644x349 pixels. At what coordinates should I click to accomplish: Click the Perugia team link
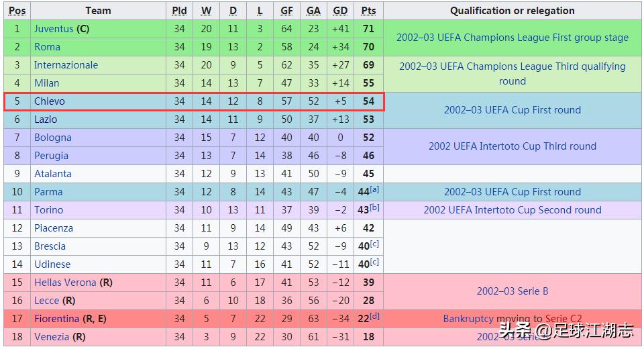pyautogui.click(x=51, y=156)
